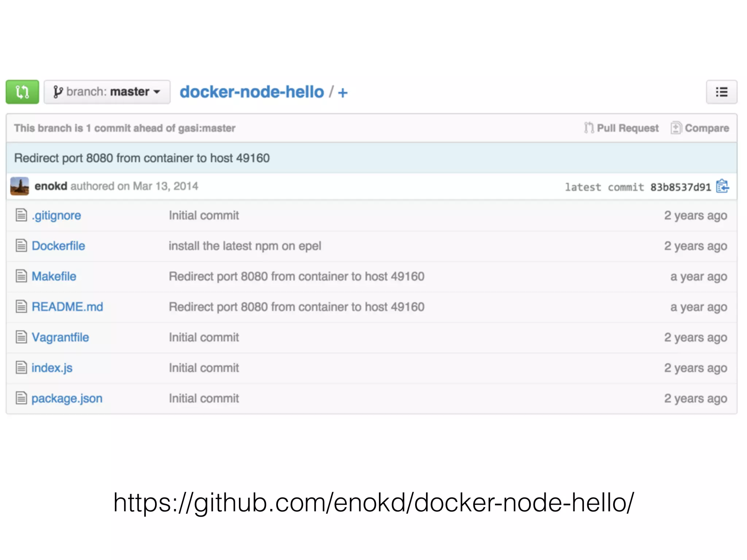The image size is (747, 560).
Task: Click the file icon beside Vagrantfile
Action: click(21, 337)
